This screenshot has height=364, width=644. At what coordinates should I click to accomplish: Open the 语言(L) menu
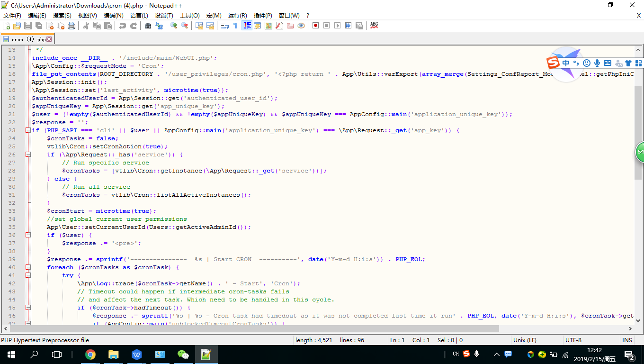click(139, 16)
